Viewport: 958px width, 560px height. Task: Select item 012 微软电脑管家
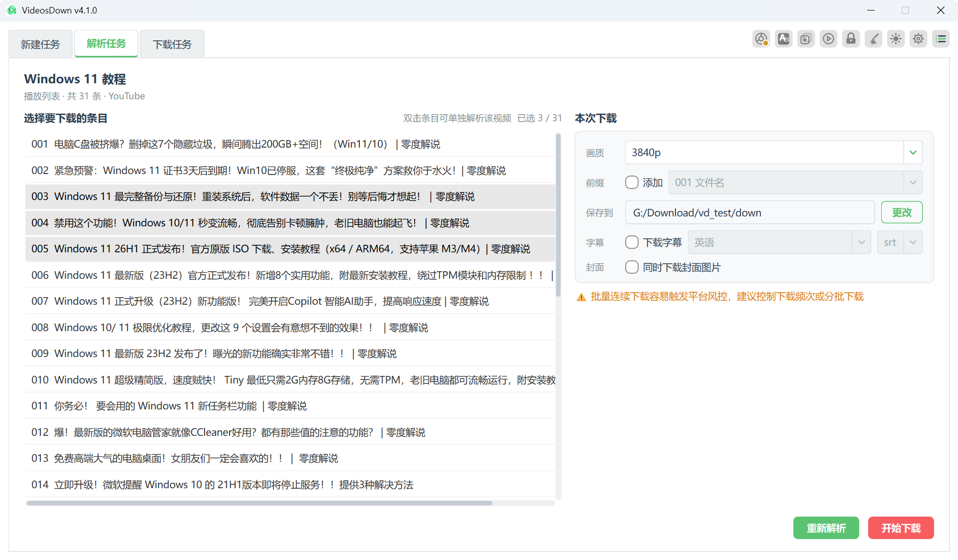(290, 432)
